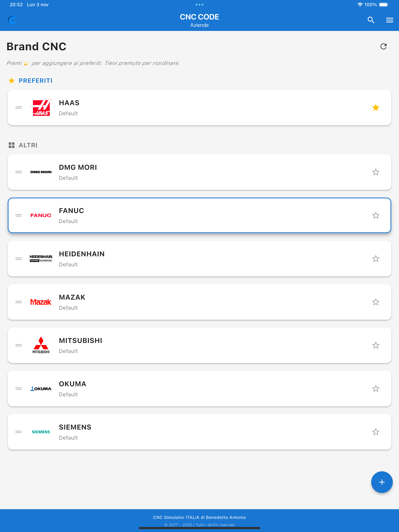Open the hamburger menu
Image resolution: width=399 pixels, height=532 pixels.
pos(390,20)
